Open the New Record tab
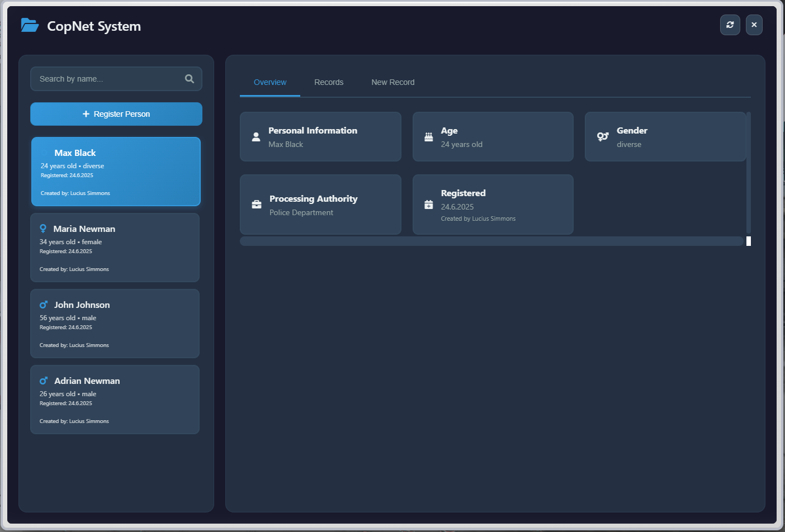The width and height of the screenshot is (785, 532). (x=393, y=82)
